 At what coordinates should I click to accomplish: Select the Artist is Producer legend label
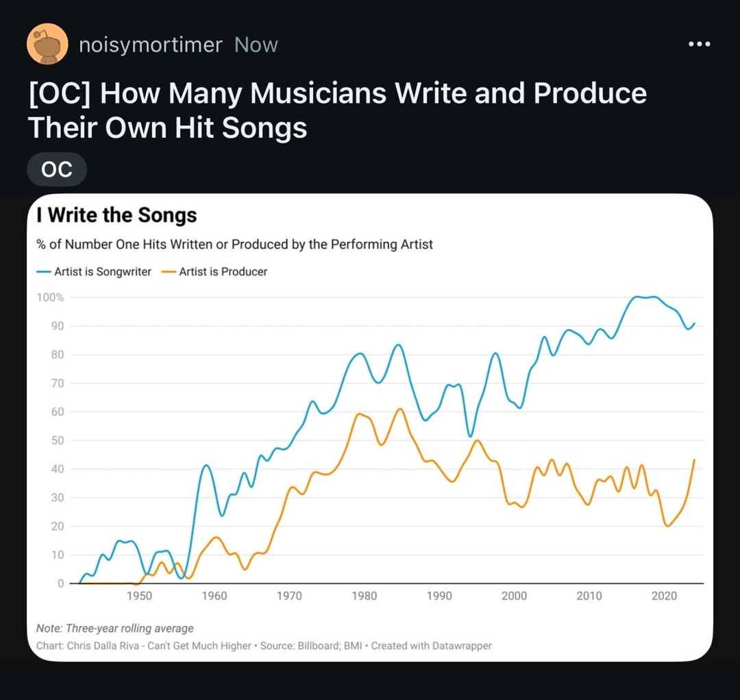click(x=223, y=271)
